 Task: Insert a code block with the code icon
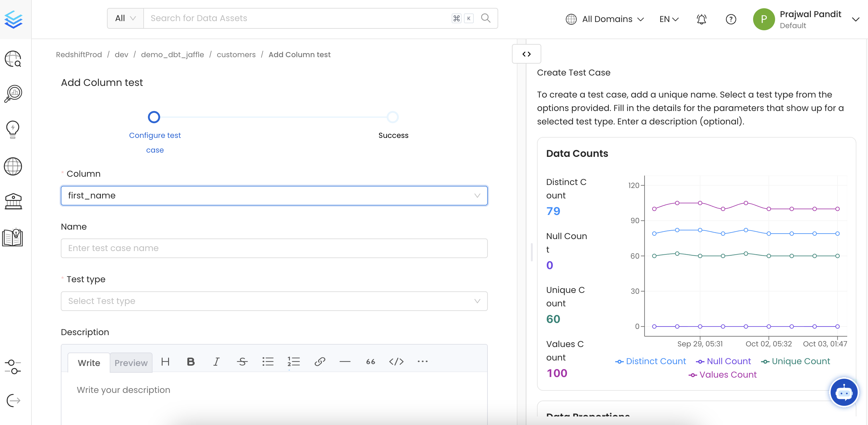coord(396,362)
